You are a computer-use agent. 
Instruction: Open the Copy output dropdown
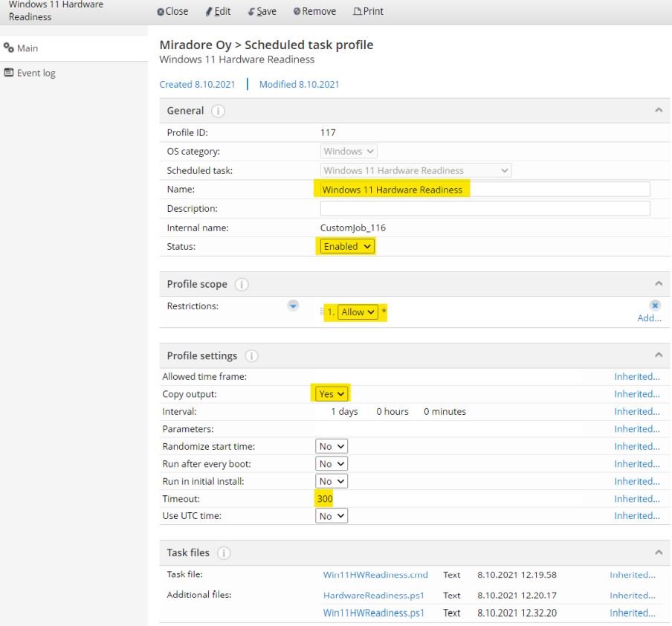coord(332,394)
